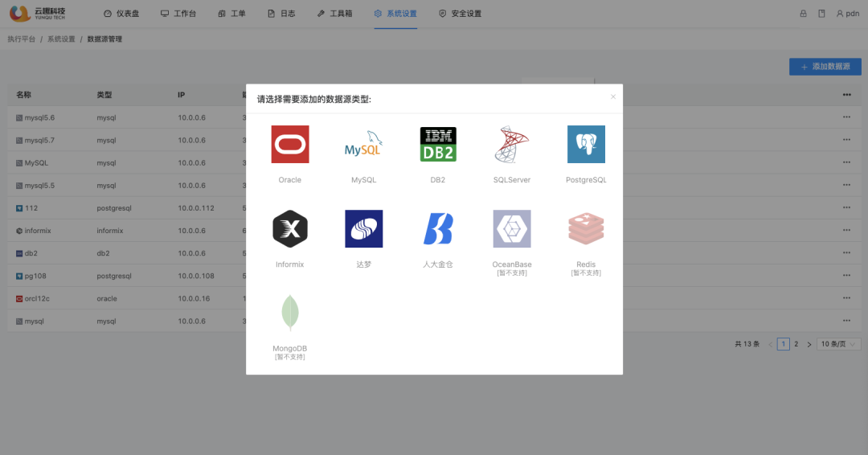Open actions menu for mysql5.6 row
The width and height of the screenshot is (868, 455).
point(846,117)
